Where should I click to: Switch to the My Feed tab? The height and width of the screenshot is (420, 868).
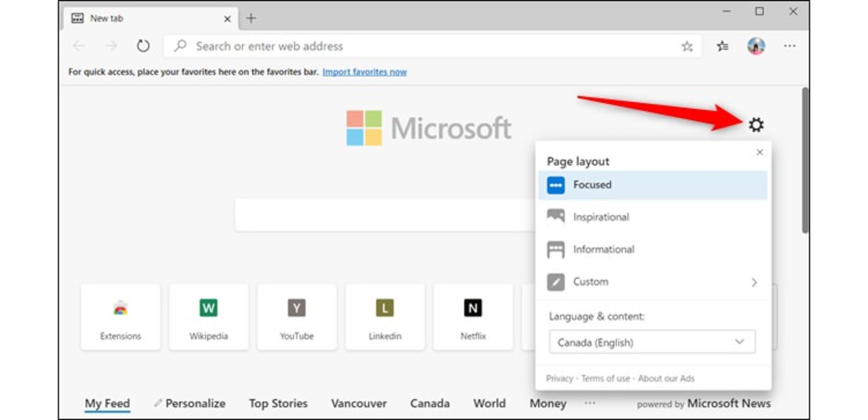(107, 403)
